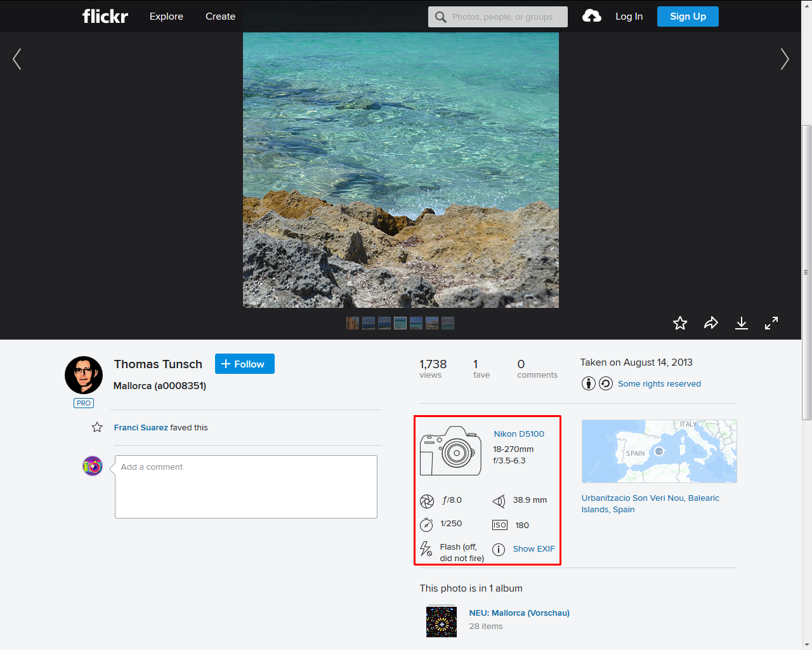Image resolution: width=812 pixels, height=650 pixels.
Task: Go to next photo with right arrow
Action: (x=785, y=59)
